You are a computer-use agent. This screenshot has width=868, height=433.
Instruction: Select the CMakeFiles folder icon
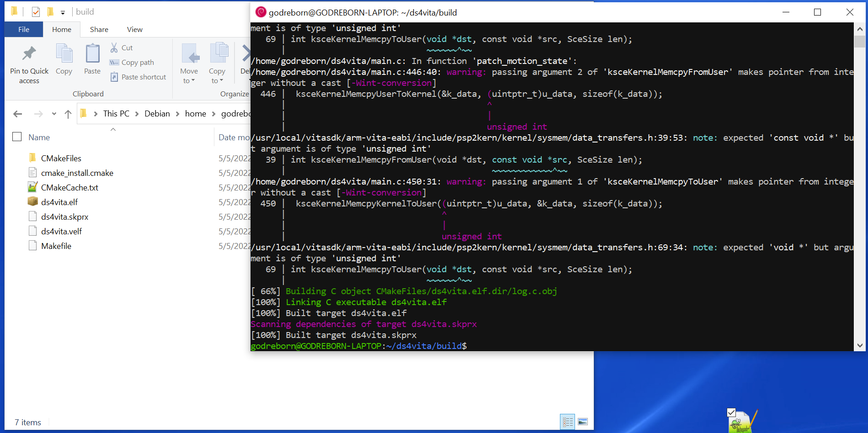(32, 158)
